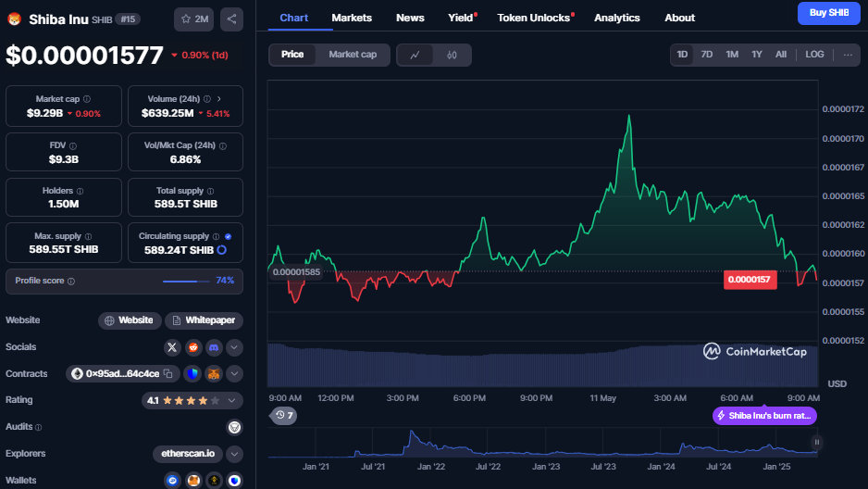The height and width of the screenshot is (489, 868).
Task: Click the Holders info icon
Action: tap(81, 191)
